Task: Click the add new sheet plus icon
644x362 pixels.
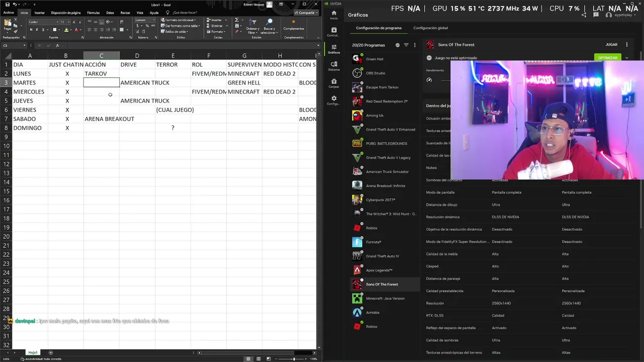Action: tap(50, 352)
